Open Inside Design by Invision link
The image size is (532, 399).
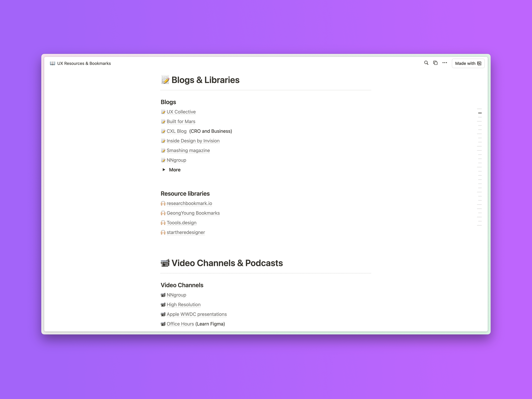193,141
